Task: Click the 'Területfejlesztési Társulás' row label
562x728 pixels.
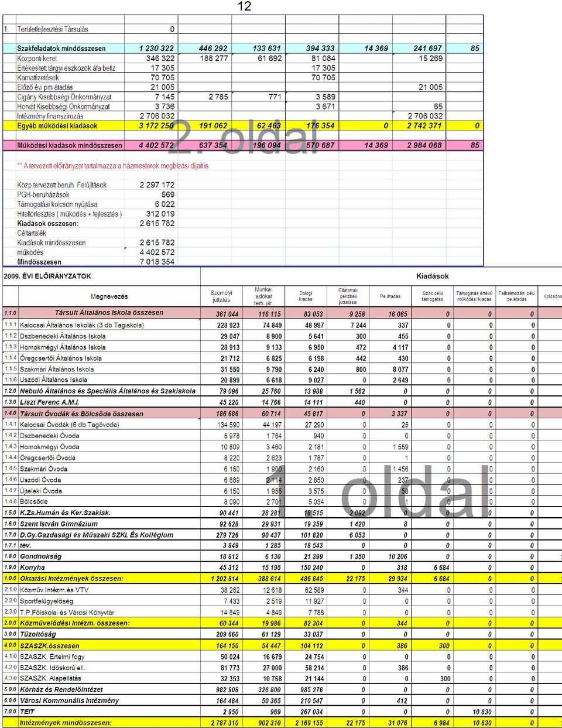Action: 53,29
